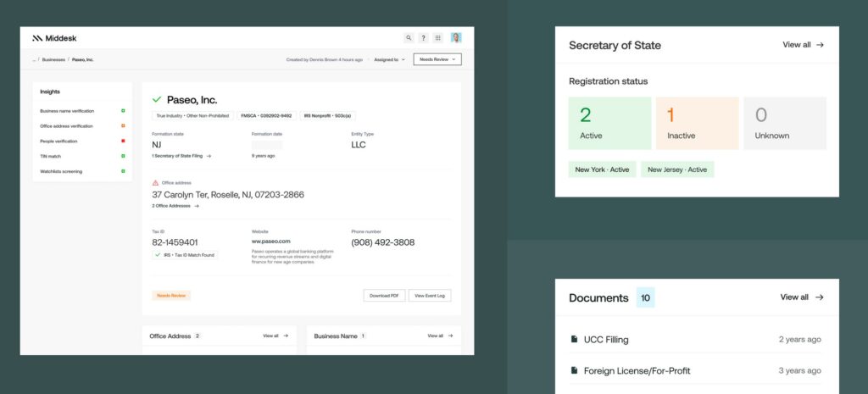Open the Assigned to dropdown
Image resolution: width=868 pixels, height=394 pixels.
pos(389,59)
